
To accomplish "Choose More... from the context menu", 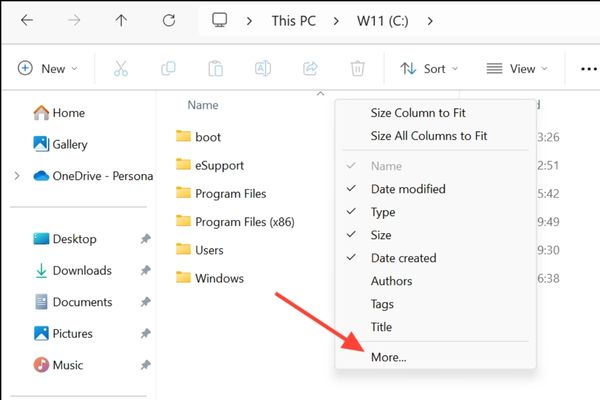I will coord(388,357).
